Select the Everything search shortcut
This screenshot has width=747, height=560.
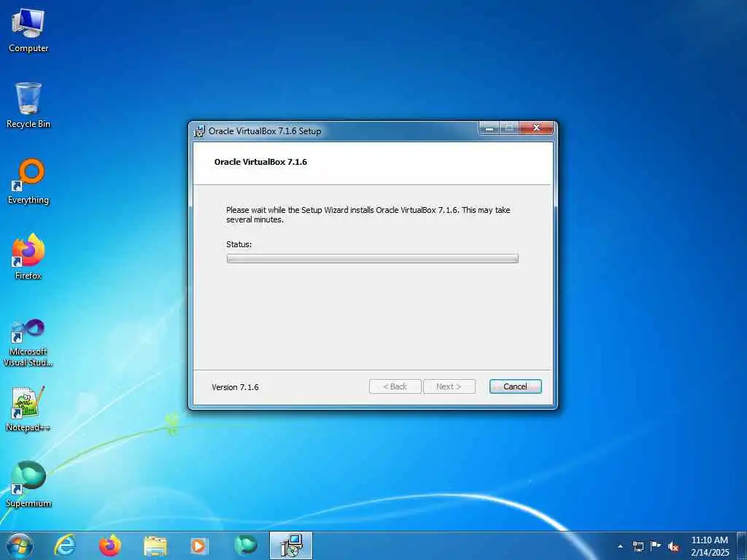(x=28, y=182)
